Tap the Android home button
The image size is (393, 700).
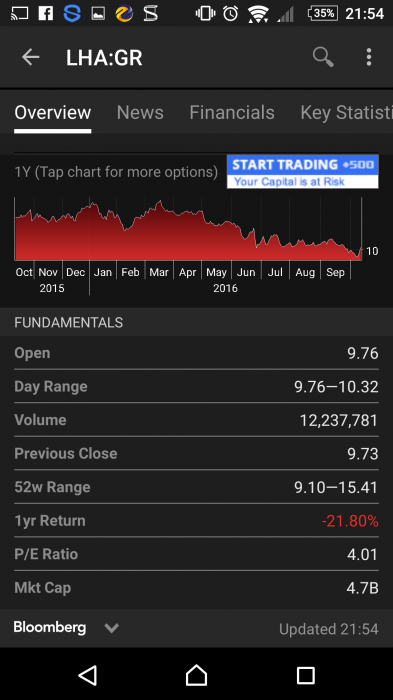point(196,675)
